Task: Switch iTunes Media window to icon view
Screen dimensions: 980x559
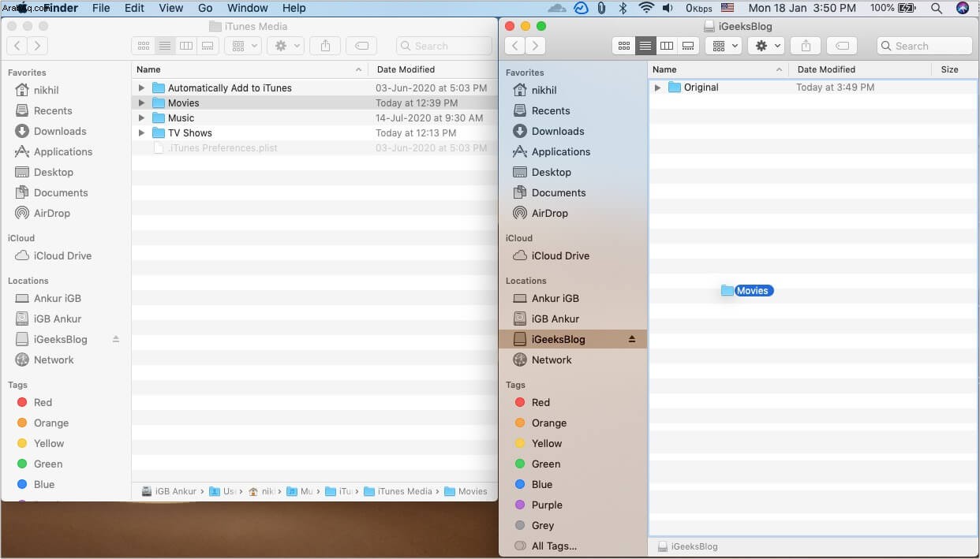Action: (144, 46)
